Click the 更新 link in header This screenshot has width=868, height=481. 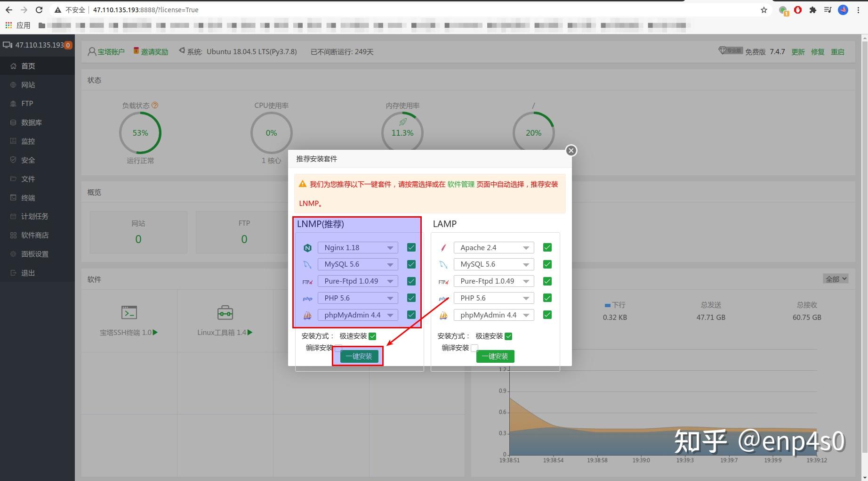798,52
